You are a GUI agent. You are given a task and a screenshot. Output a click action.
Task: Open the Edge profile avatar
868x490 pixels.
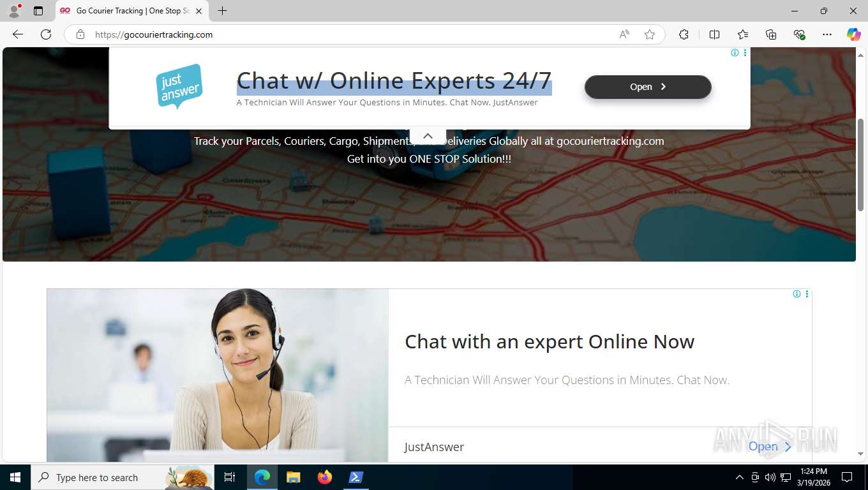point(14,11)
